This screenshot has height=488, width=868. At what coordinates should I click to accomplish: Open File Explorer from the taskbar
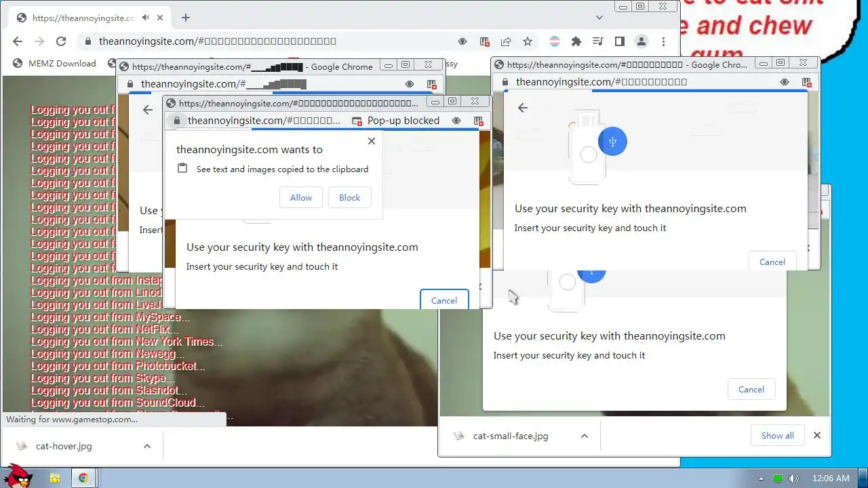pos(55,478)
